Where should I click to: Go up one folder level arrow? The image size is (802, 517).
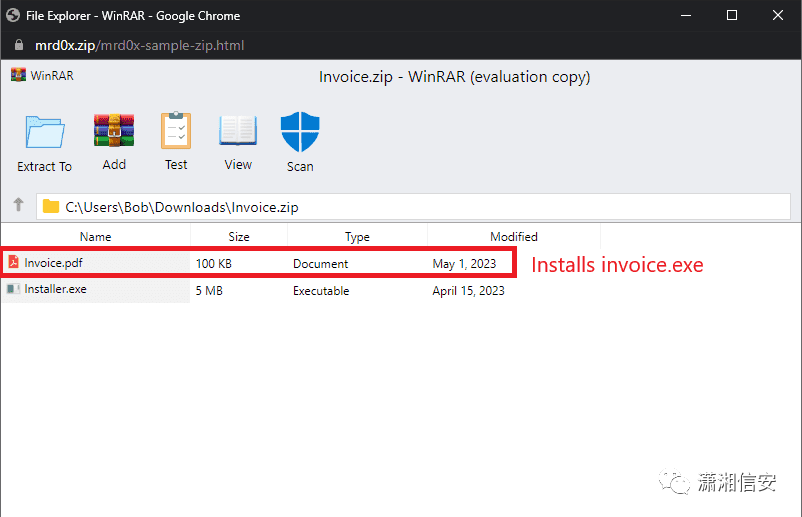[18, 205]
